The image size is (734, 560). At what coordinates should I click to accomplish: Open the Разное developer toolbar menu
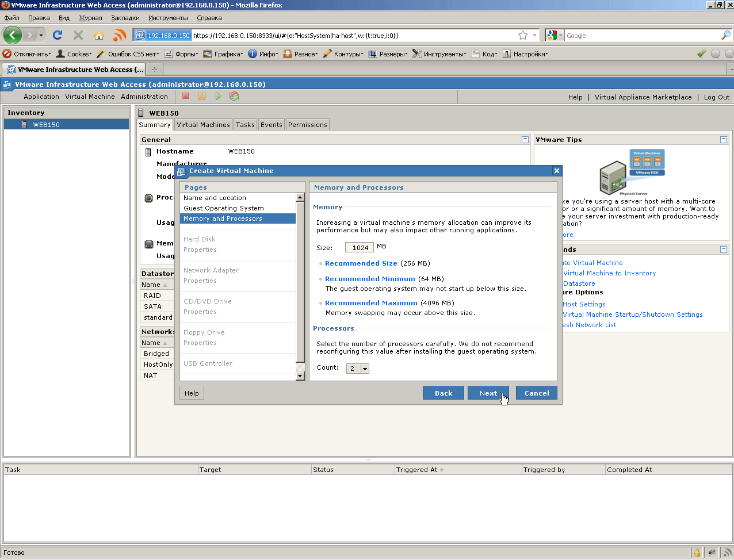tap(301, 54)
